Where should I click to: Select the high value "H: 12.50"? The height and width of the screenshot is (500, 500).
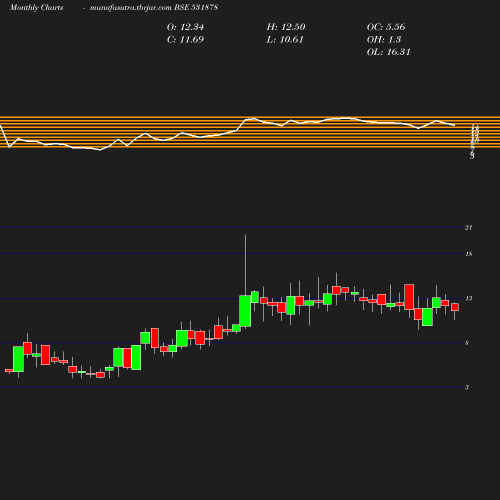286,27
